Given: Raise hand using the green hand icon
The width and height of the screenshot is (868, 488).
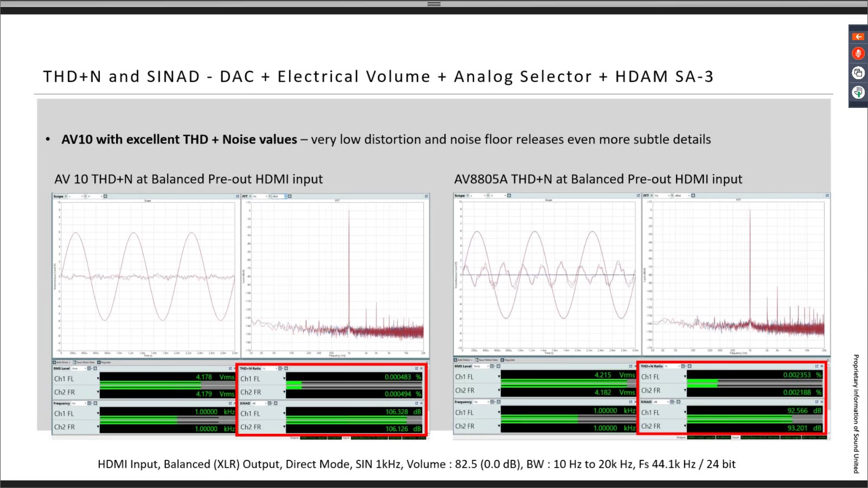Looking at the screenshot, I should pyautogui.click(x=858, y=92).
